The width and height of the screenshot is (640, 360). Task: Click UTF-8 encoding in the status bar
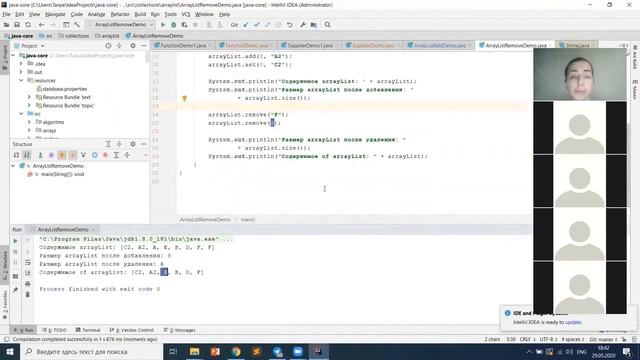(548, 340)
